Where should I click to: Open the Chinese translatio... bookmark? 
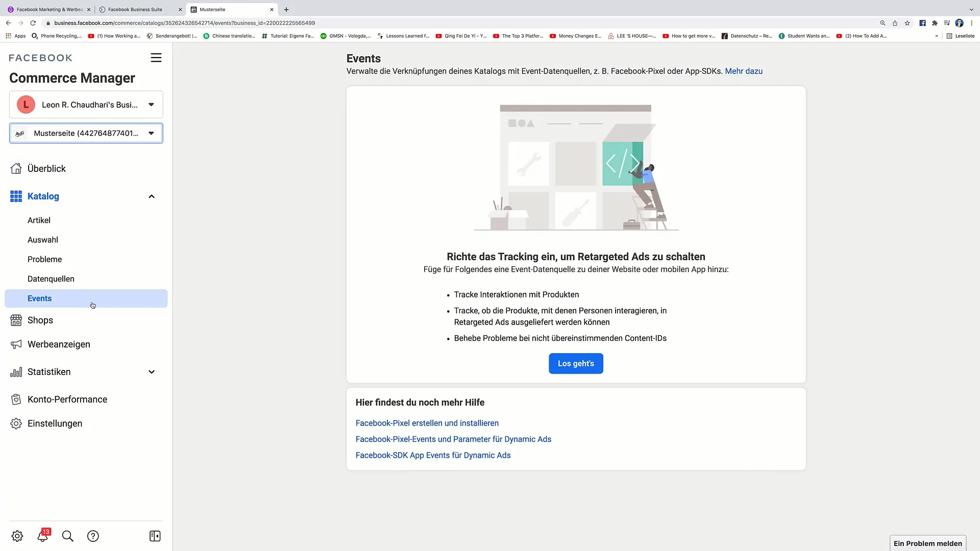[229, 36]
